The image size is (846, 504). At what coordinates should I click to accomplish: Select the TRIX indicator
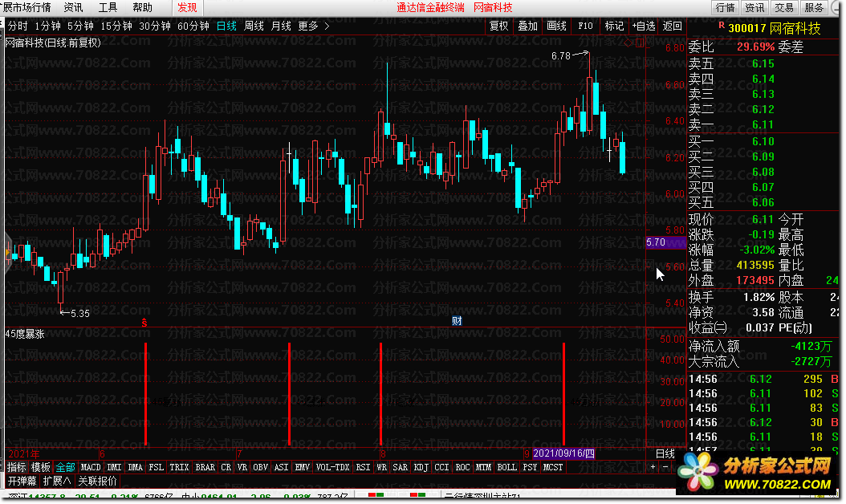179,467
